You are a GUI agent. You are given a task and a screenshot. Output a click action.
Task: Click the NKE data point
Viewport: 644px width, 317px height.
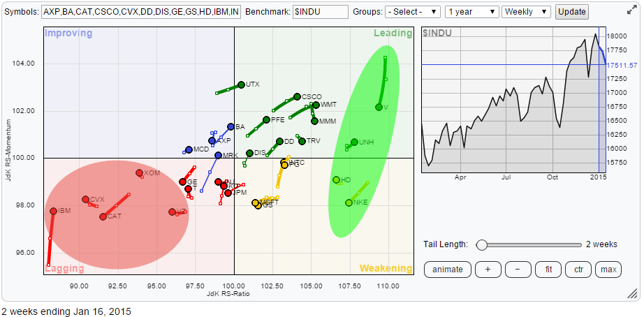349,202
